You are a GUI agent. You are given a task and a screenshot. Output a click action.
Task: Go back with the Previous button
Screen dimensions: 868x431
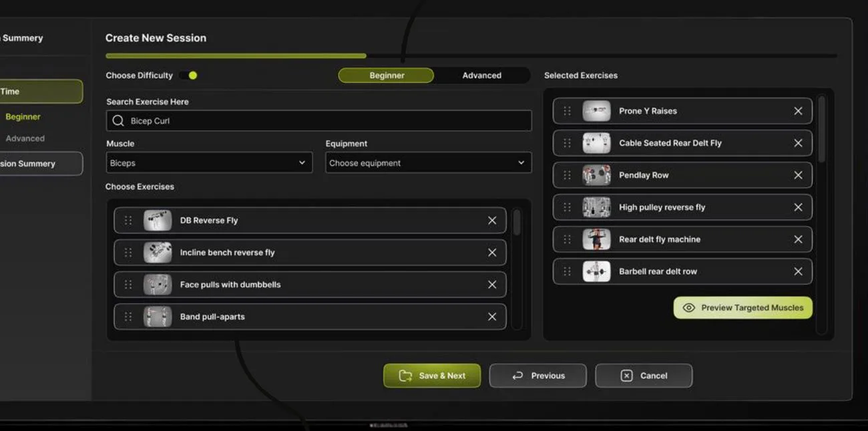point(537,376)
